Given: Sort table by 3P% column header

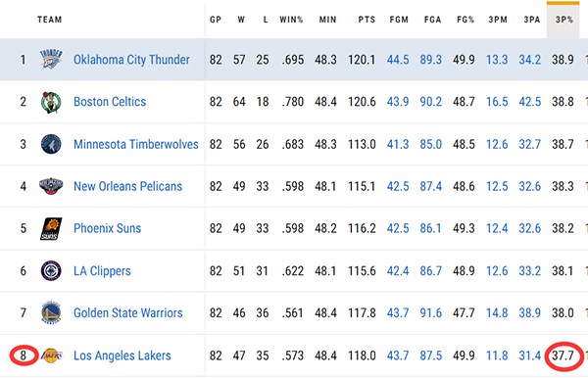Looking at the screenshot, I should (564, 20).
